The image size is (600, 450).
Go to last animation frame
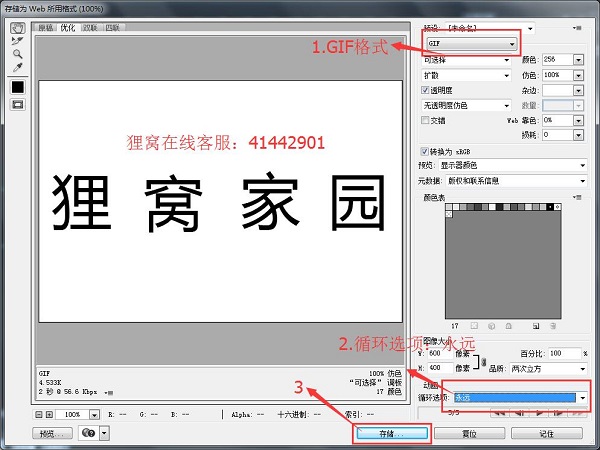(x=577, y=413)
